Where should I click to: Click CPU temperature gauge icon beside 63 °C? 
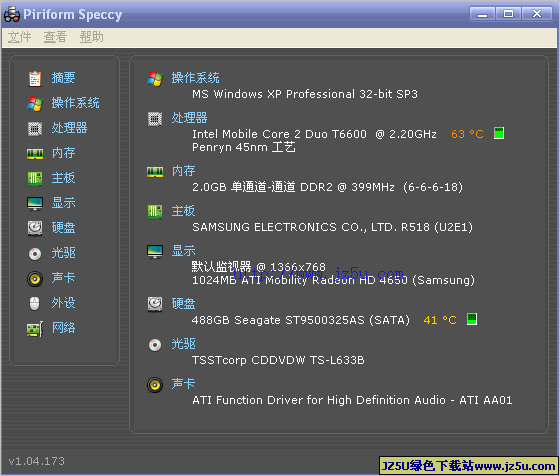coord(499,133)
